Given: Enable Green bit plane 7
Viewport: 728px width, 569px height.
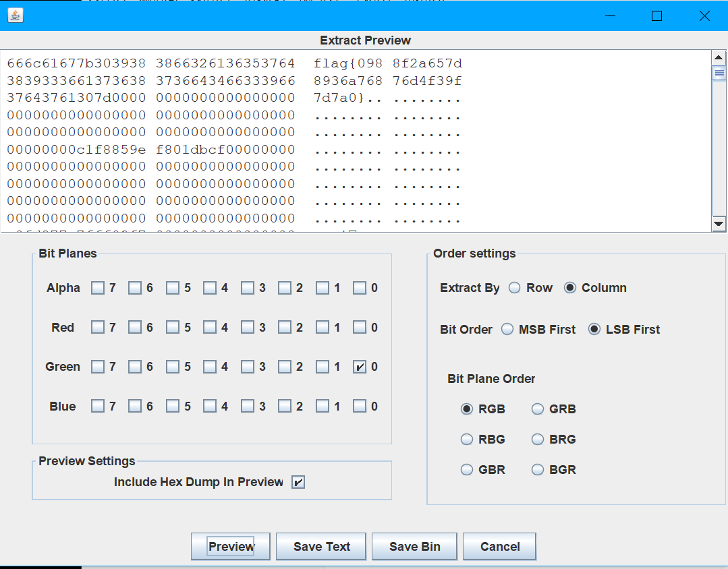Looking at the screenshot, I should [x=98, y=367].
